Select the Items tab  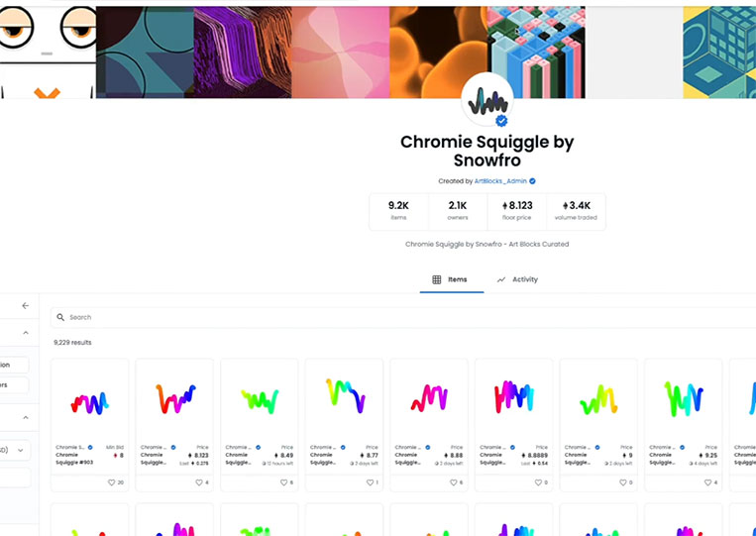pos(450,279)
